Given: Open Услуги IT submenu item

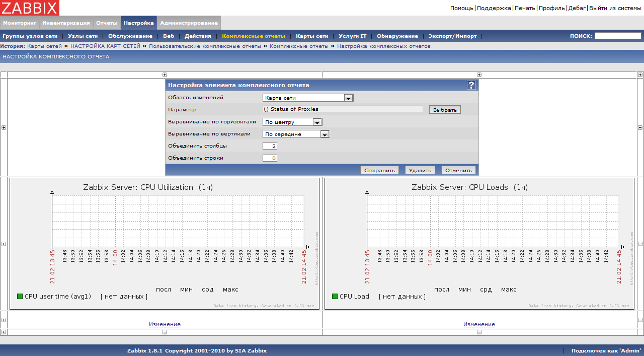Looking at the screenshot, I should 353,36.
